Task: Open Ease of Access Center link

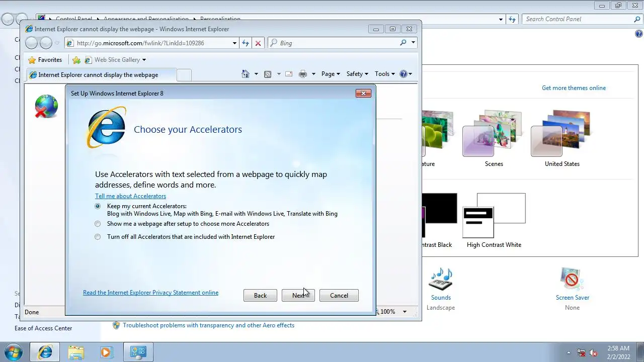Action: pyautogui.click(x=43, y=328)
